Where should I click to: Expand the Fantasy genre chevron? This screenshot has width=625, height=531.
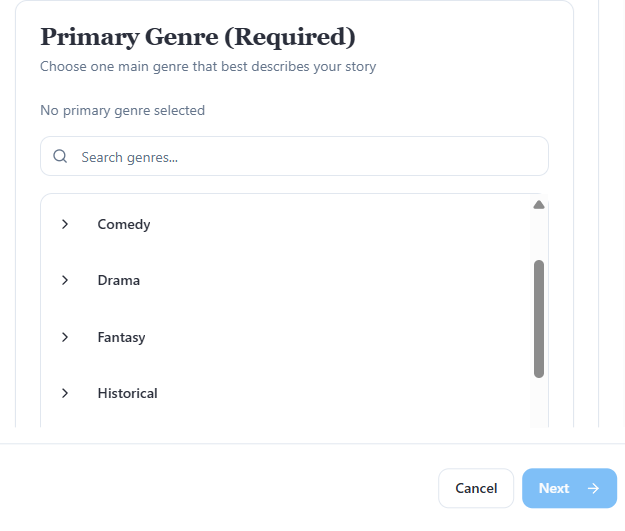[65, 337]
